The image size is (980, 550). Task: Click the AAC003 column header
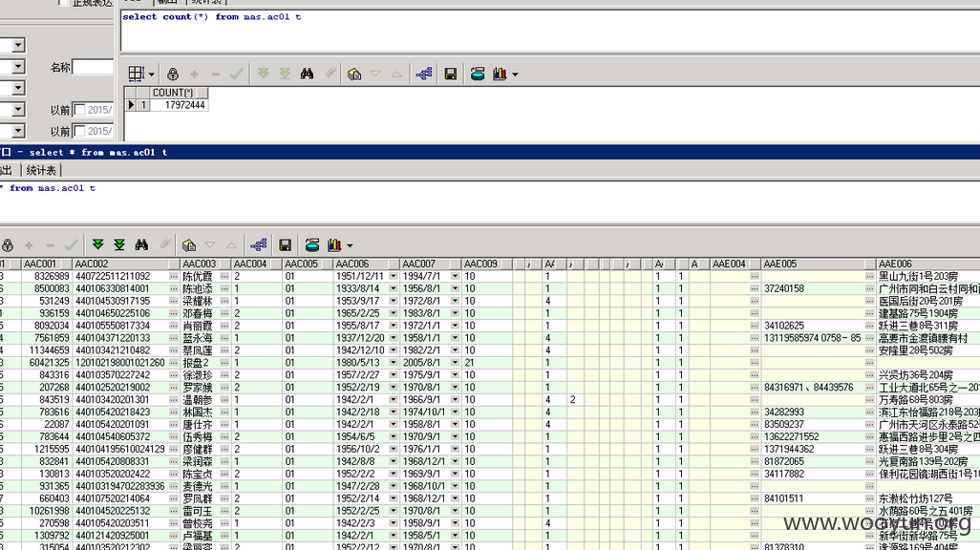[x=206, y=264]
